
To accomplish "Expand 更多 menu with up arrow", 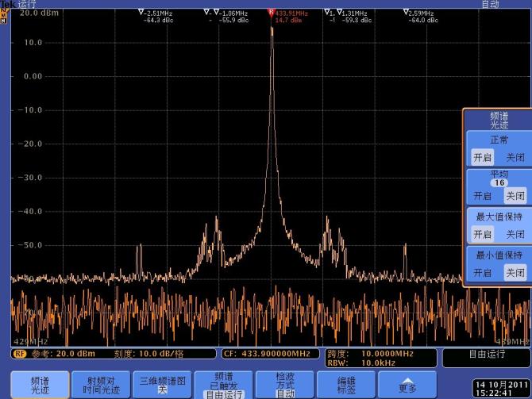I will coord(407,385).
